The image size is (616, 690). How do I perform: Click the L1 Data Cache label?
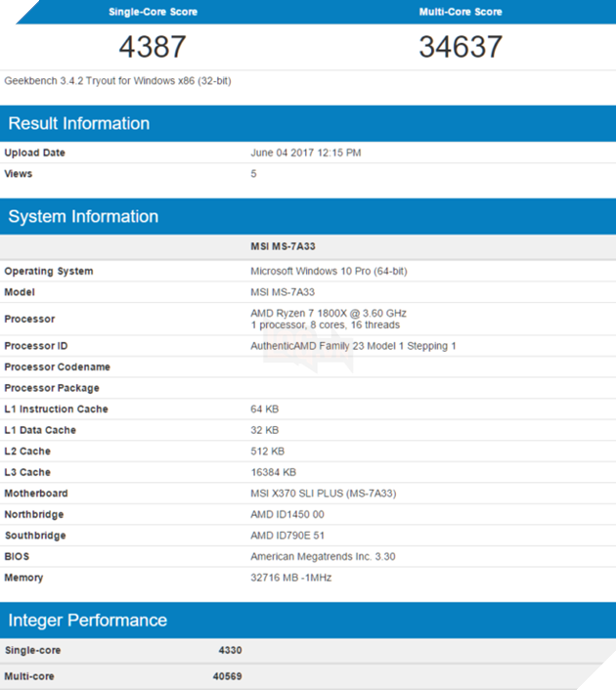tap(40, 430)
